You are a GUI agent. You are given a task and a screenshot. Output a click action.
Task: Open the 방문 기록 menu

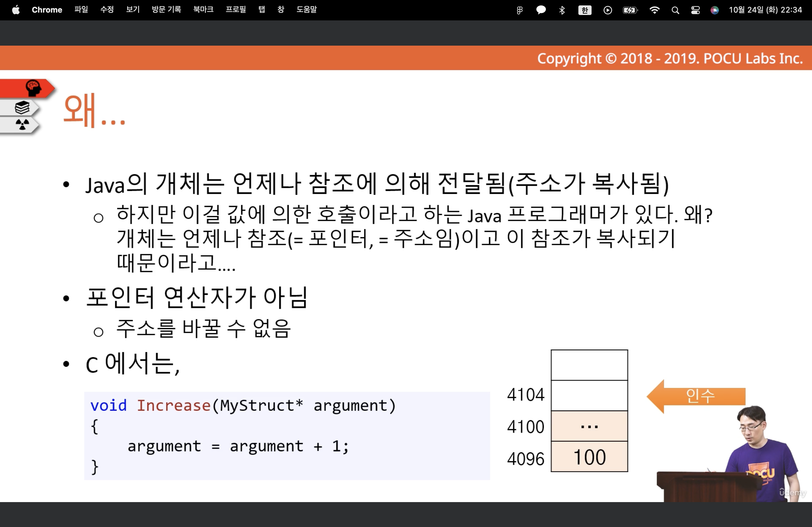pos(166,10)
